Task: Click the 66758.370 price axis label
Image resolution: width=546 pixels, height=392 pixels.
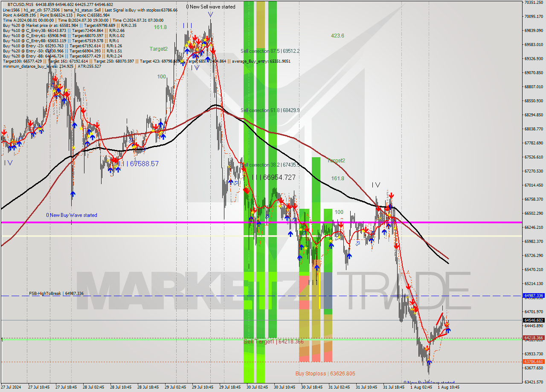Action: pyautogui.click(x=534, y=199)
